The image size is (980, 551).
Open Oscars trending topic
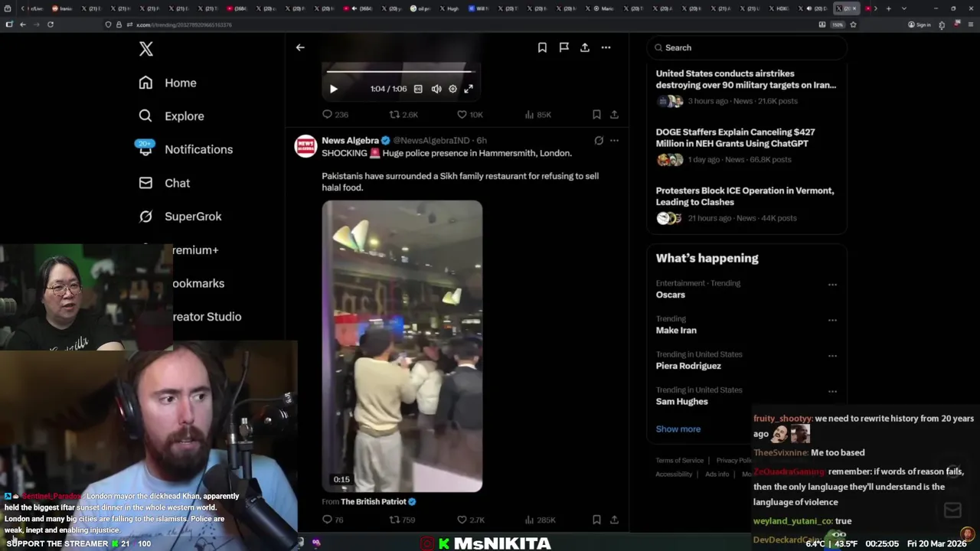tap(670, 295)
